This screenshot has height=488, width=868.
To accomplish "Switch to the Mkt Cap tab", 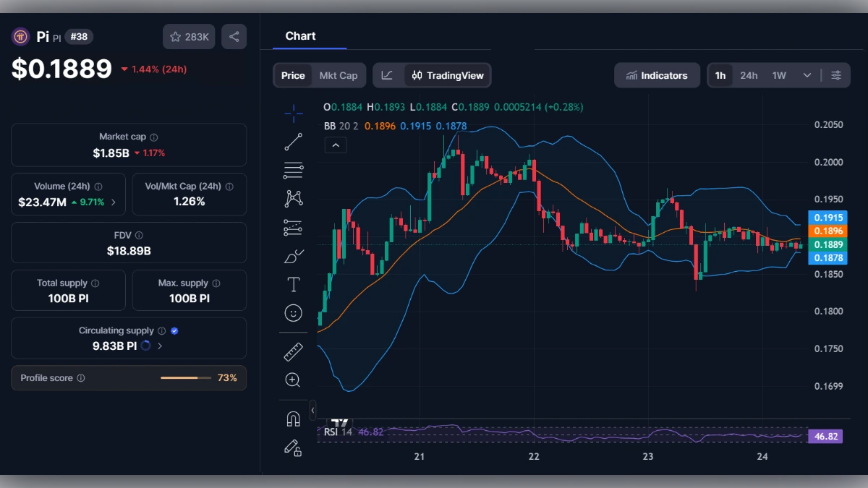I will (337, 74).
